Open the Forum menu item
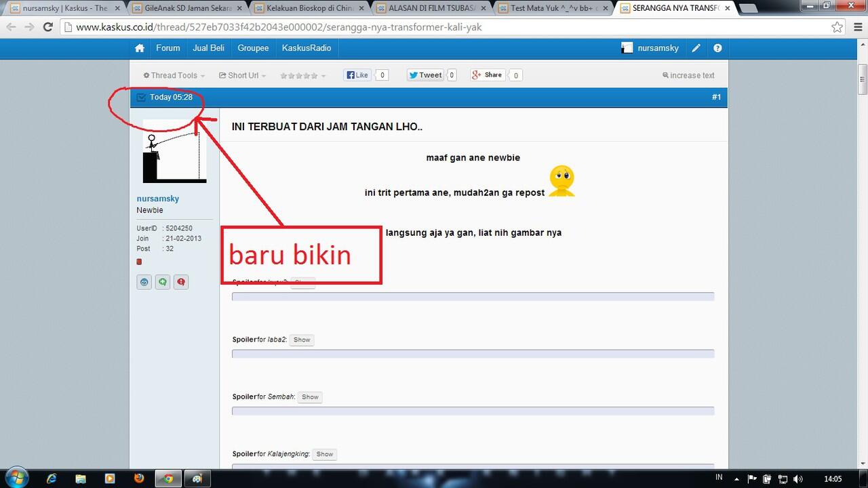 click(168, 48)
